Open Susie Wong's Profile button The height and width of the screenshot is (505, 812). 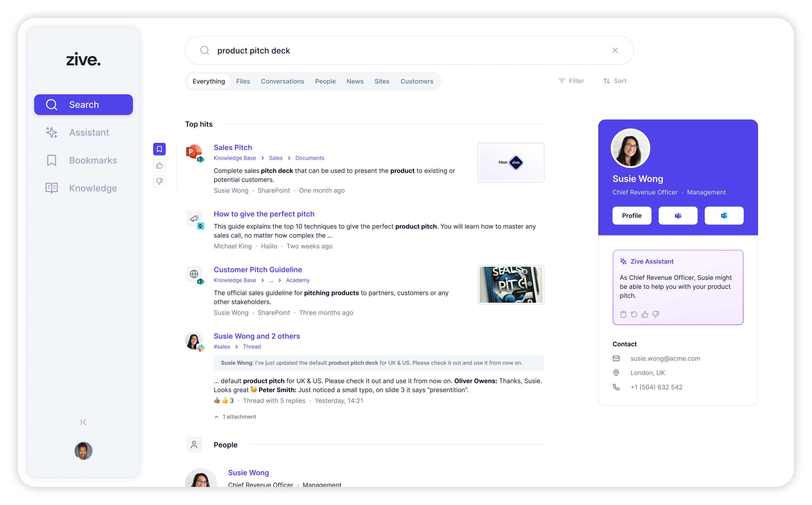point(632,215)
